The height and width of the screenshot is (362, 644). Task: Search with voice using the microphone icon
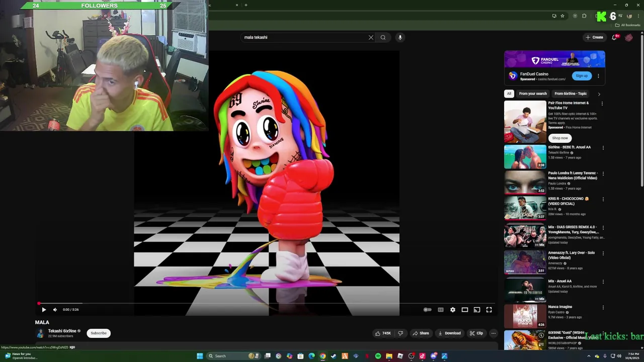pos(400,37)
